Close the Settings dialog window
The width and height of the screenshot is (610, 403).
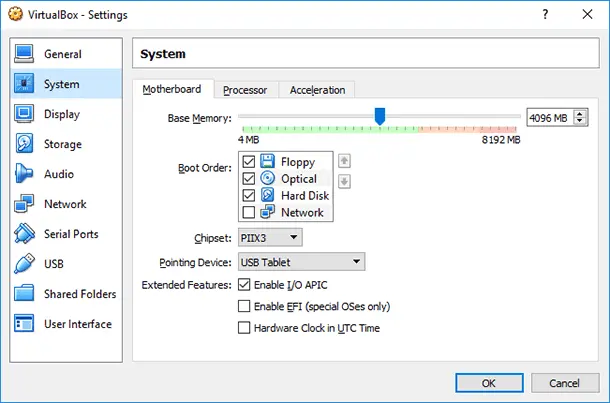[587, 14]
